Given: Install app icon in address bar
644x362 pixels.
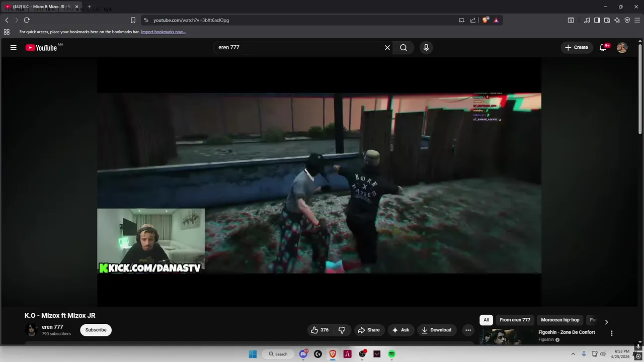Looking at the screenshot, I should (x=461, y=20).
